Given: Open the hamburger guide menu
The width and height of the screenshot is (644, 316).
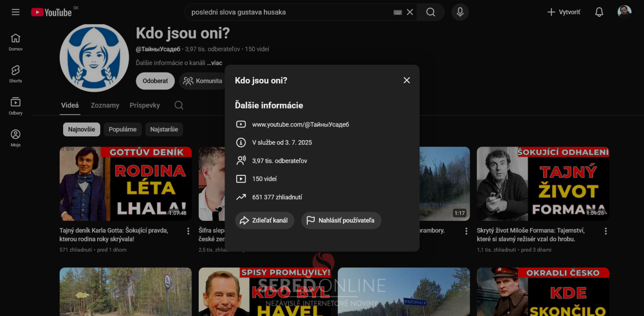Looking at the screenshot, I should coord(15,12).
